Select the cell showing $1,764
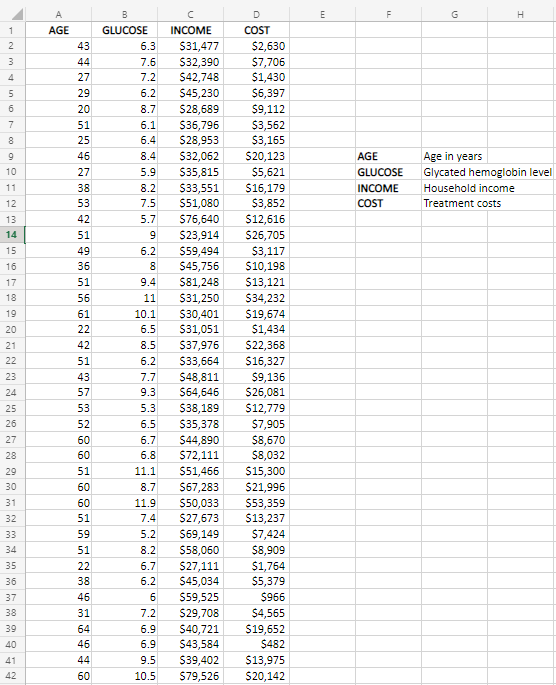This screenshot has height=685, width=556. coord(256,565)
